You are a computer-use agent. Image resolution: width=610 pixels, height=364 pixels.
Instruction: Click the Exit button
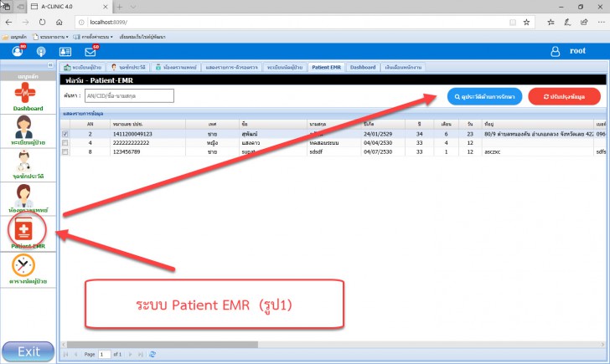pos(28,351)
